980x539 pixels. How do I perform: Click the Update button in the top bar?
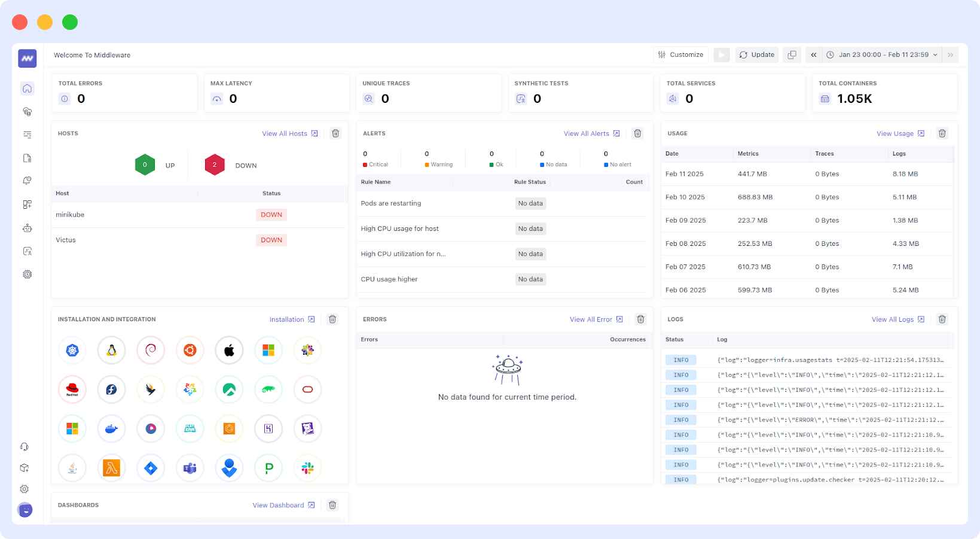756,54
